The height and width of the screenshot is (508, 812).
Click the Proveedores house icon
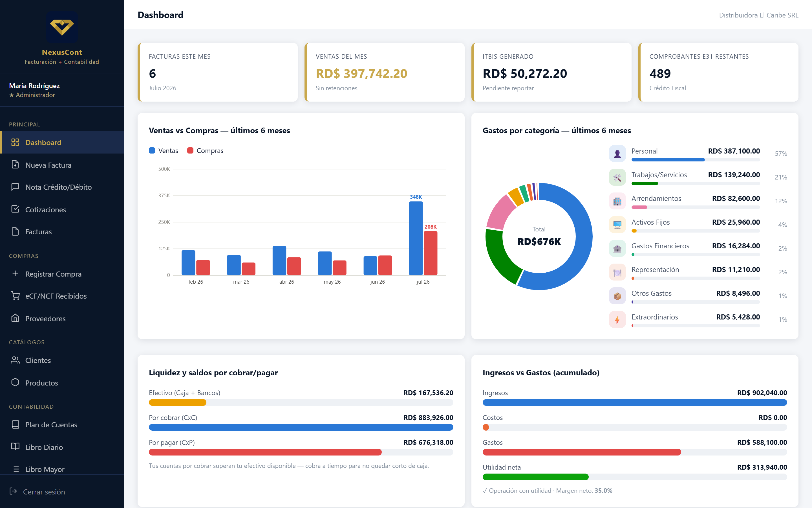[15, 318]
